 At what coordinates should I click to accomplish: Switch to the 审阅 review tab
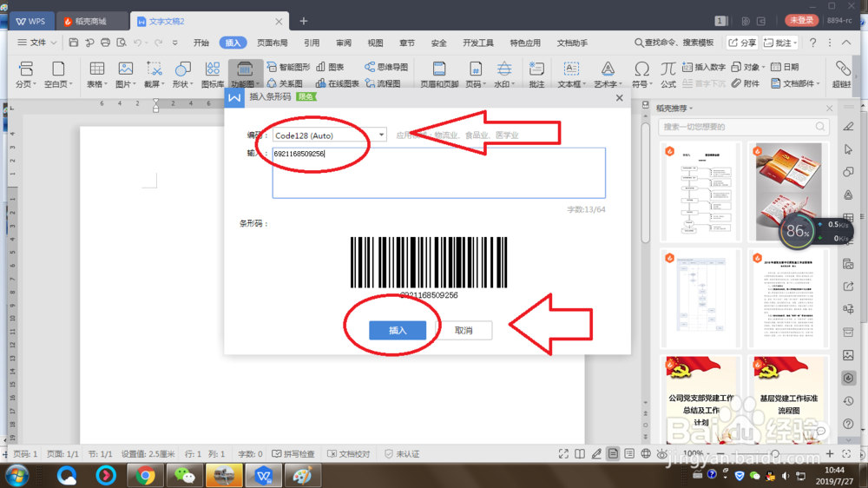[x=344, y=43]
